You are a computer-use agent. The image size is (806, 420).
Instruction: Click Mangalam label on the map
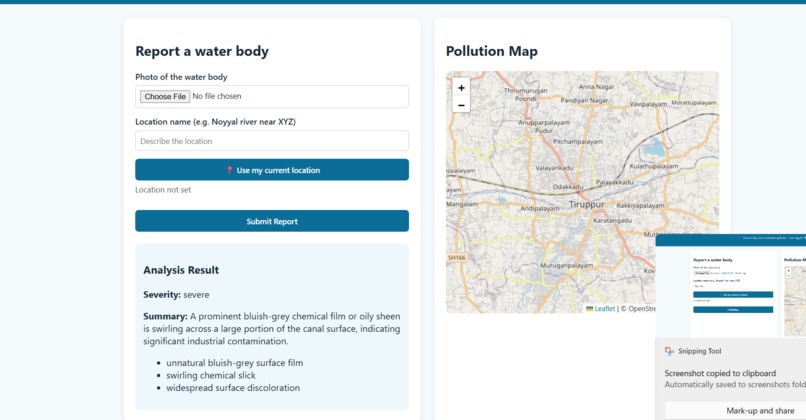tap(462, 204)
